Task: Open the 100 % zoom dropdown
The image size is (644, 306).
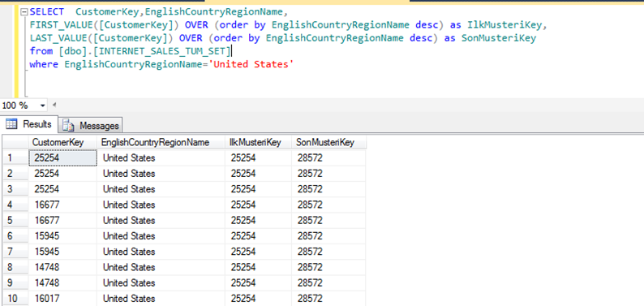Action: point(43,106)
